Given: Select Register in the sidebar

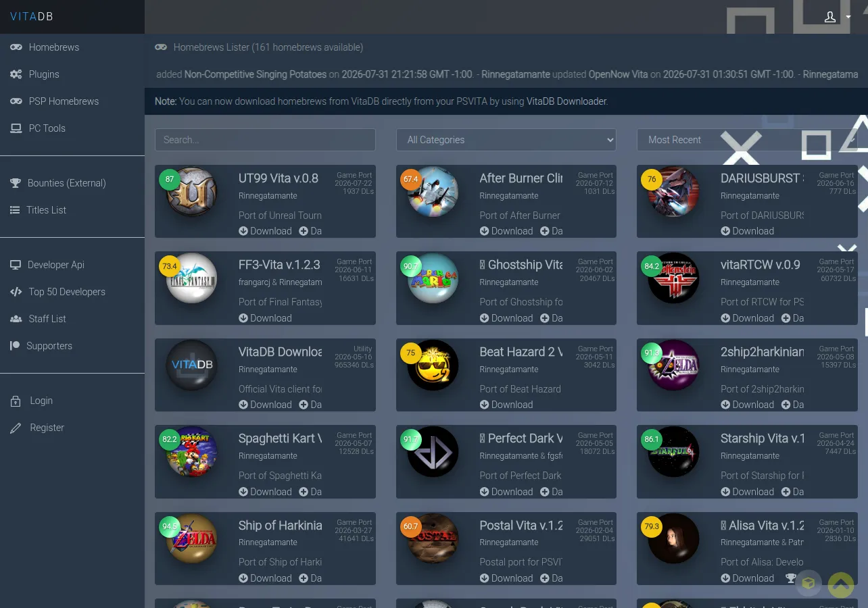Looking at the screenshot, I should pos(47,428).
